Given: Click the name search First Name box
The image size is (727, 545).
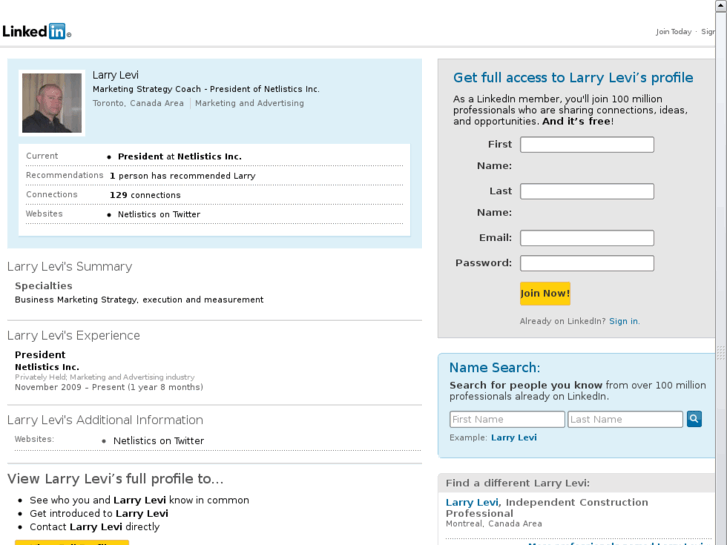Looking at the screenshot, I should [507, 419].
